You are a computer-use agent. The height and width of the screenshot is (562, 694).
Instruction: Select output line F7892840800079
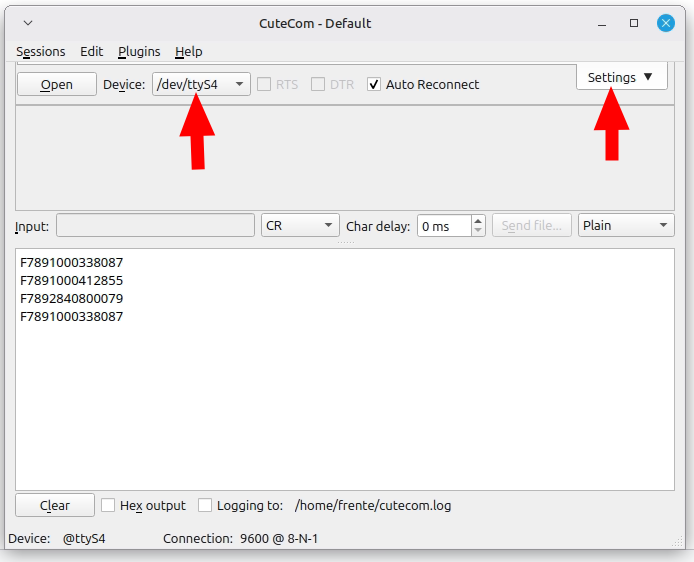click(72, 299)
